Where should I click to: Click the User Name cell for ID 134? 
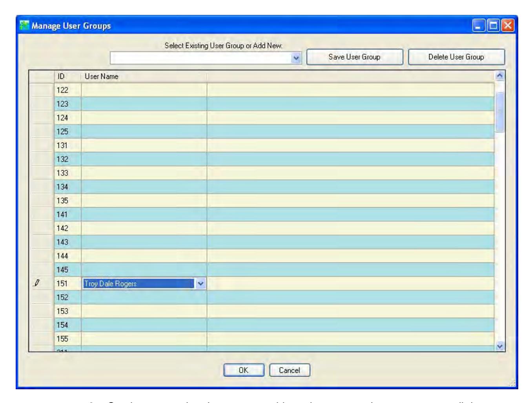(x=144, y=187)
